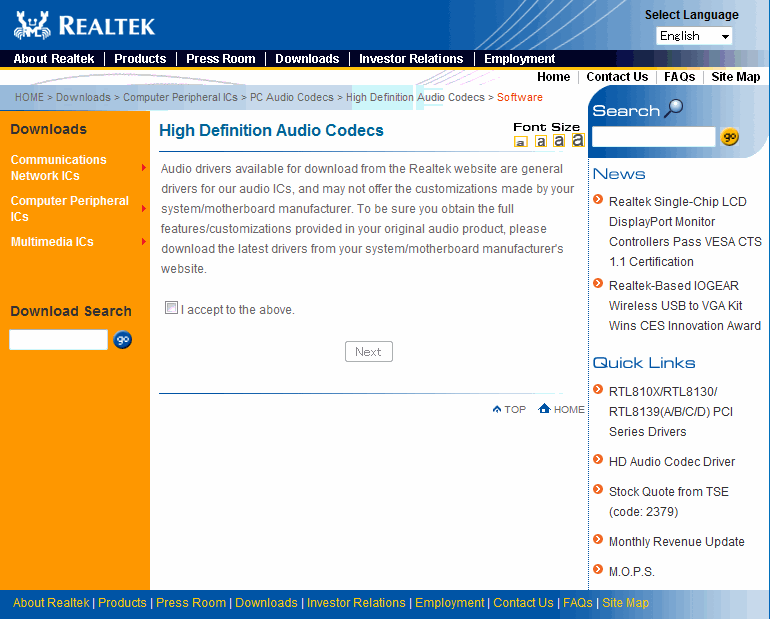The image size is (770, 619).
Task: Click the Download Search input field
Action: [58, 340]
